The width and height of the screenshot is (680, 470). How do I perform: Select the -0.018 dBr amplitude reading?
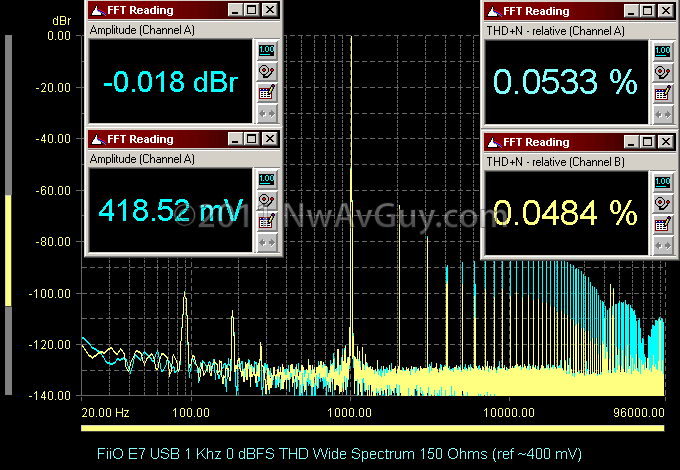pyautogui.click(x=170, y=82)
